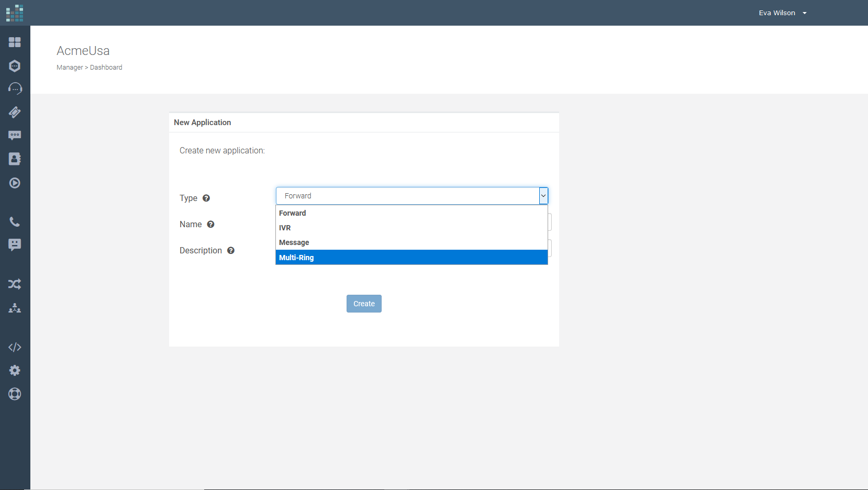Image resolution: width=868 pixels, height=490 pixels.
Task: Click the Create button
Action: click(364, 304)
